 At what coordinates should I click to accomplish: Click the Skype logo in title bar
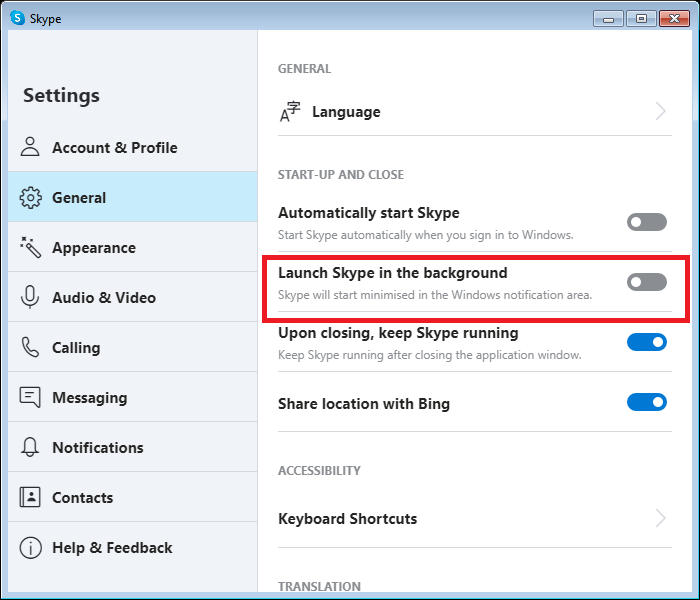17,18
